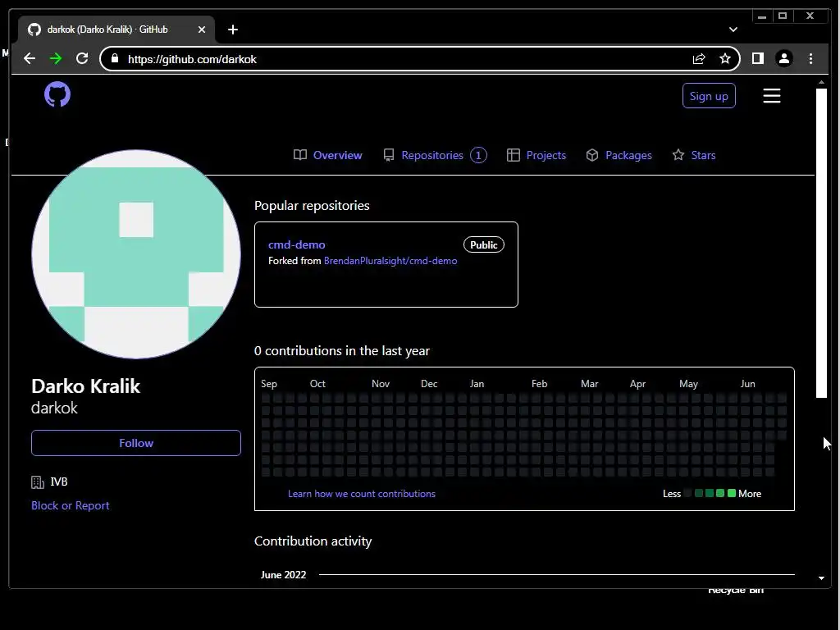
Task: Open the Overview tab
Action: (x=328, y=155)
